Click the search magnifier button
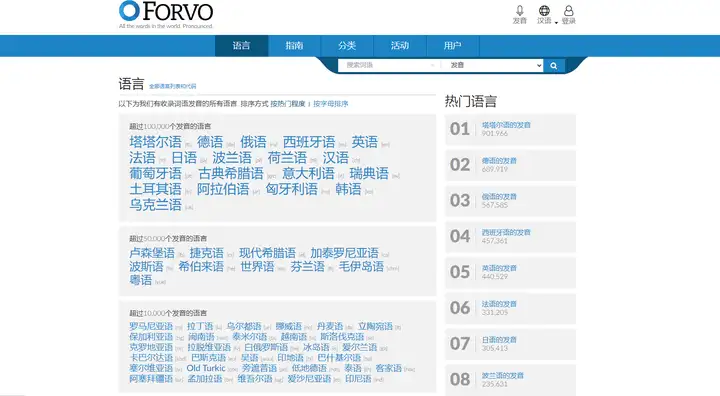This screenshot has height=396, width=720. pos(554,66)
